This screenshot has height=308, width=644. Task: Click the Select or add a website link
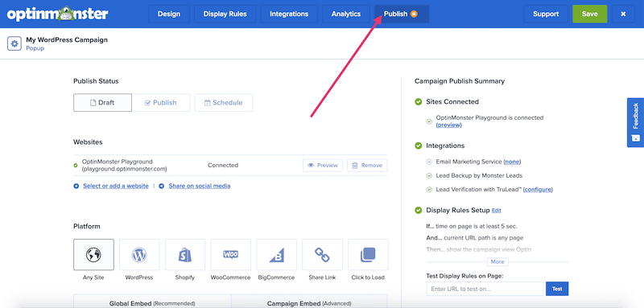[116, 186]
